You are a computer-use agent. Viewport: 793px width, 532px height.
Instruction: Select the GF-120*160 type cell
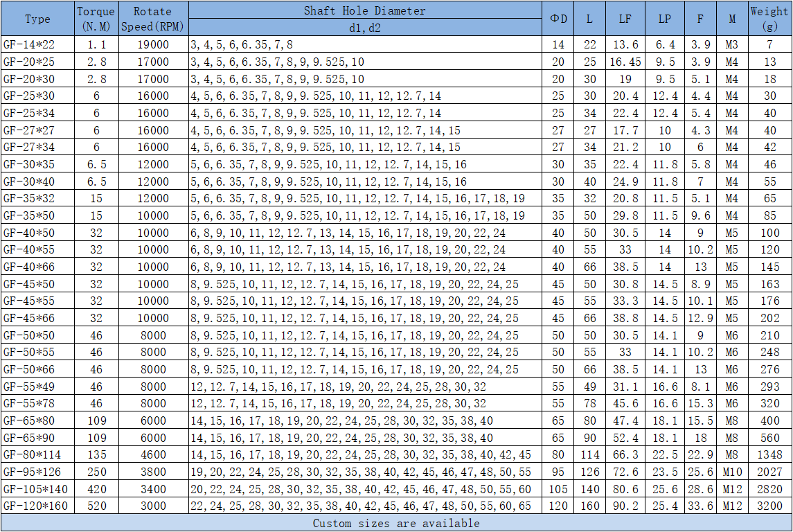(x=38, y=506)
